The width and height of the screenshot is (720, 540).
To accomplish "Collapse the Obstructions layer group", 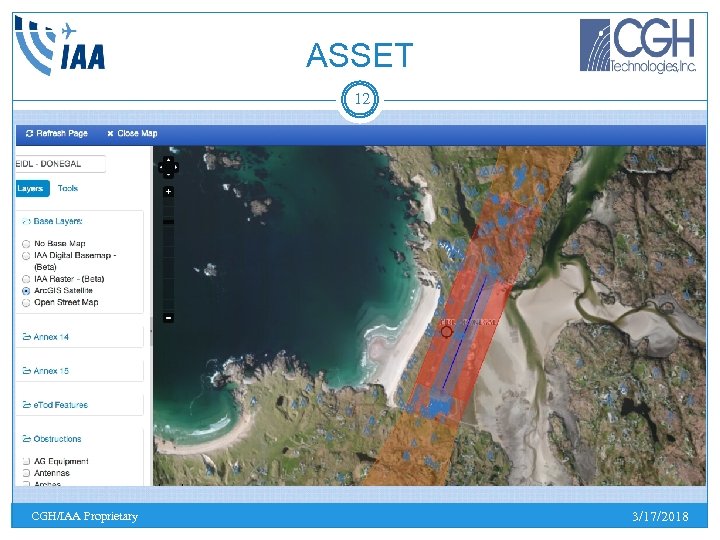I will [x=52, y=439].
